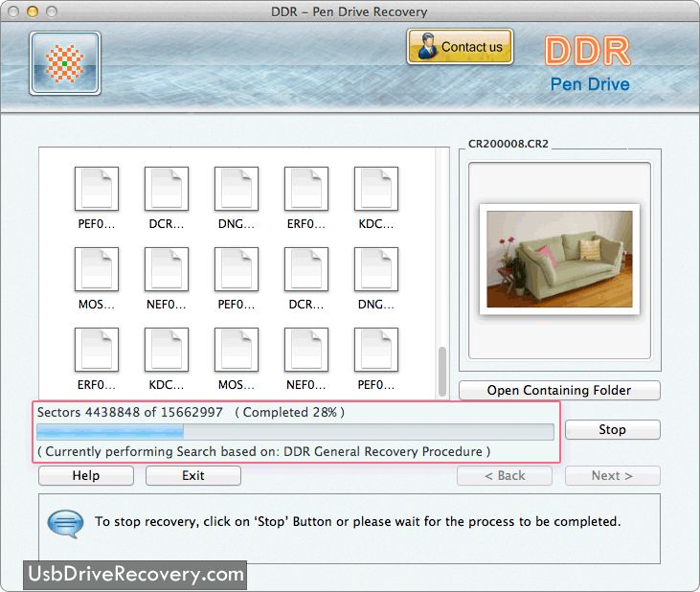700x592 pixels.
Task: Open the Help button
Action: [86, 475]
